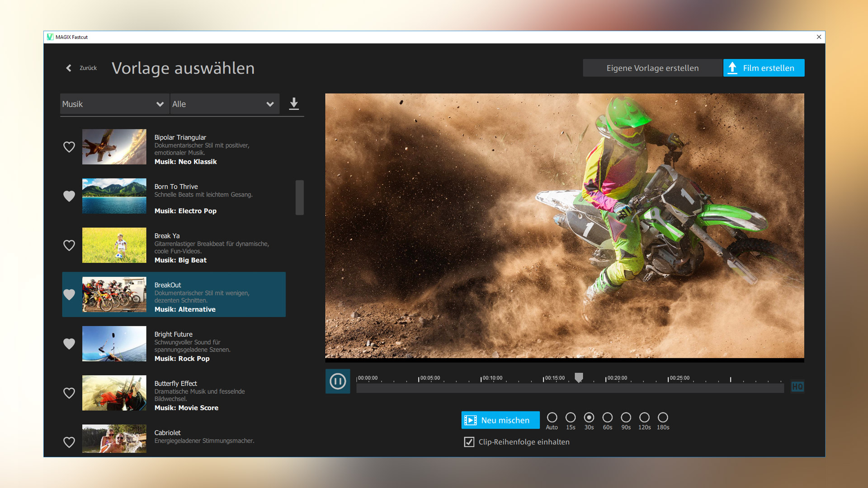
Task: Select the 30s duration option
Action: [x=589, y=418]
